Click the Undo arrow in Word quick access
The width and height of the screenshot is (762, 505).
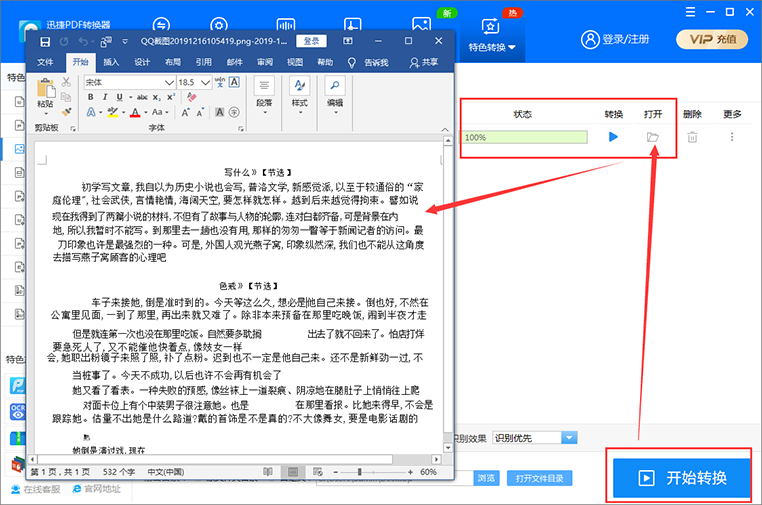[x=83, y=42]
